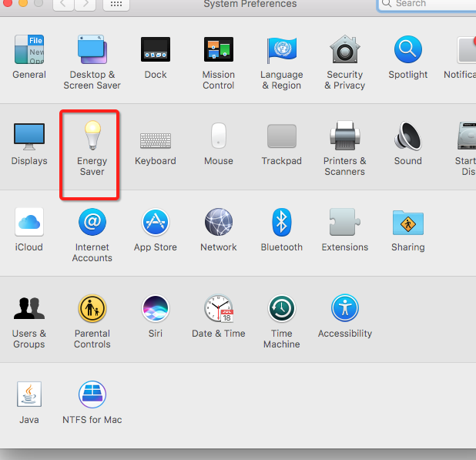Open General preferences
476x460 pixels.
tap(29, 57)
